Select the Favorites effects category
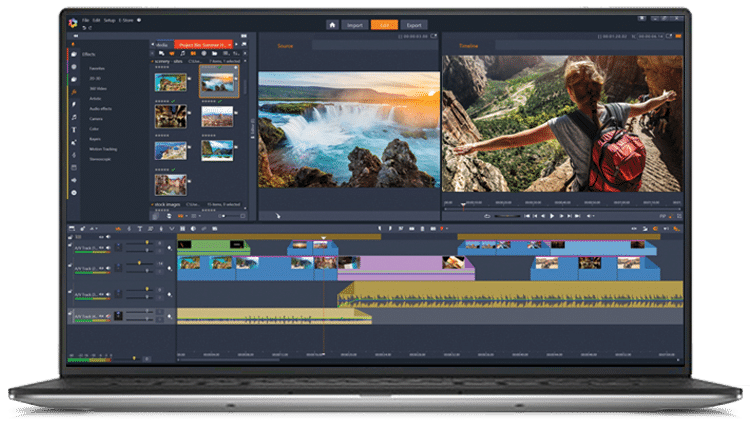This screenshot has width=750, height=422. [x=97, y=68]
